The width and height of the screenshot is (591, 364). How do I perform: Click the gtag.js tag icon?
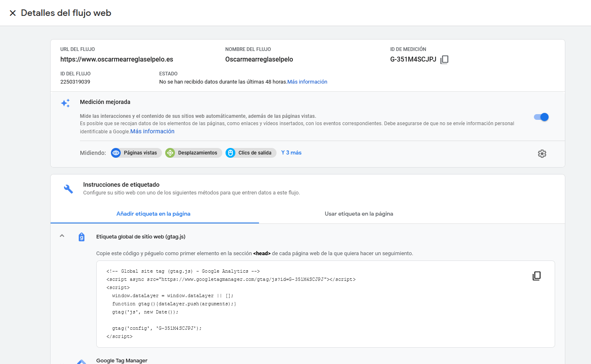tap(82, 237)
